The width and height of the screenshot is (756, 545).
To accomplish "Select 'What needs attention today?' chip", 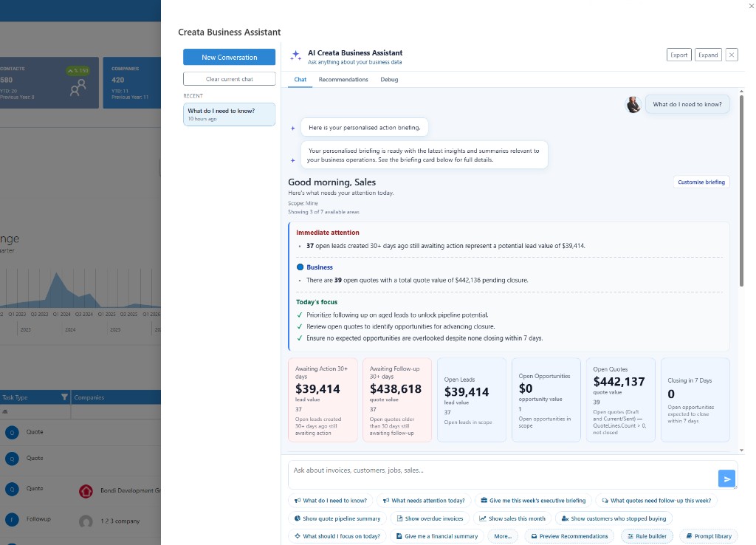I will click(424, 501).
